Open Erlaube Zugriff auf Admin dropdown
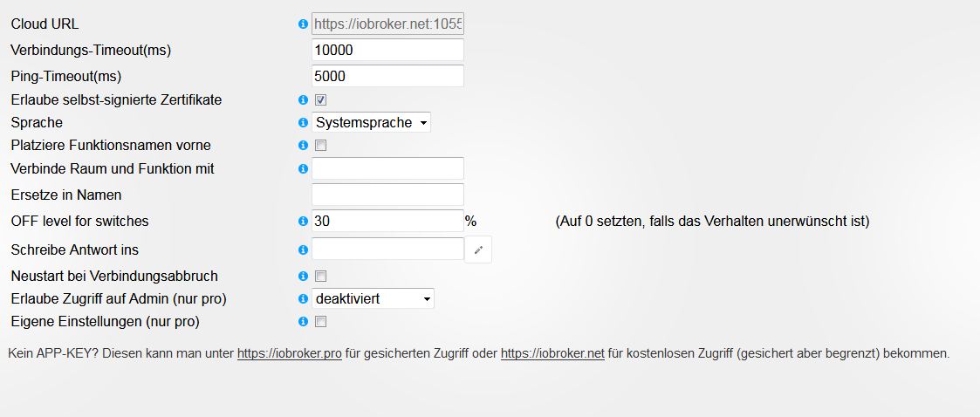The width and height of the screenshot is (980, 417). pos(373,299)
